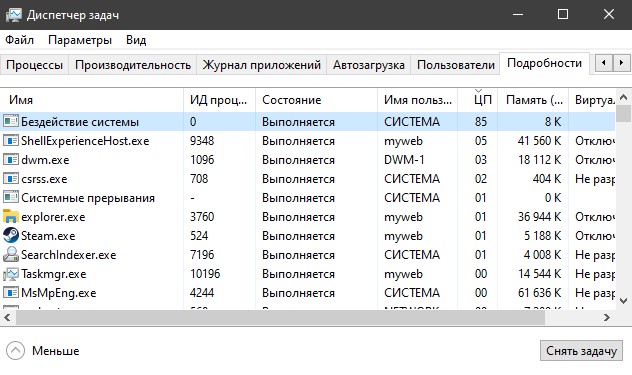Select the Бездействие системы row name
This screenshot has width=632, height=375.
80,122
